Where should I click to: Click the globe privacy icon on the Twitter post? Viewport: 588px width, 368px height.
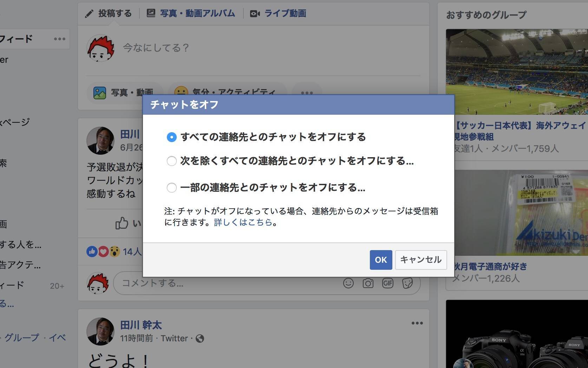click(x=200, y=339)
